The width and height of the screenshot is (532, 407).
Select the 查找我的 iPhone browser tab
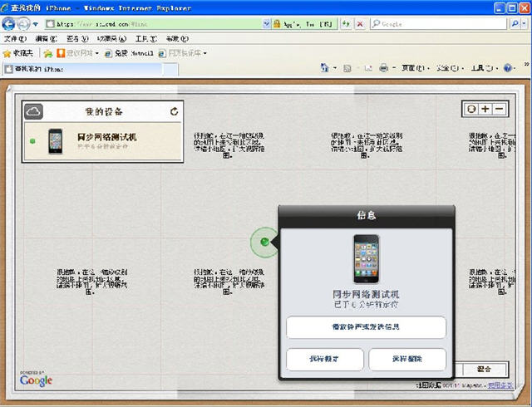click(82, 69)
